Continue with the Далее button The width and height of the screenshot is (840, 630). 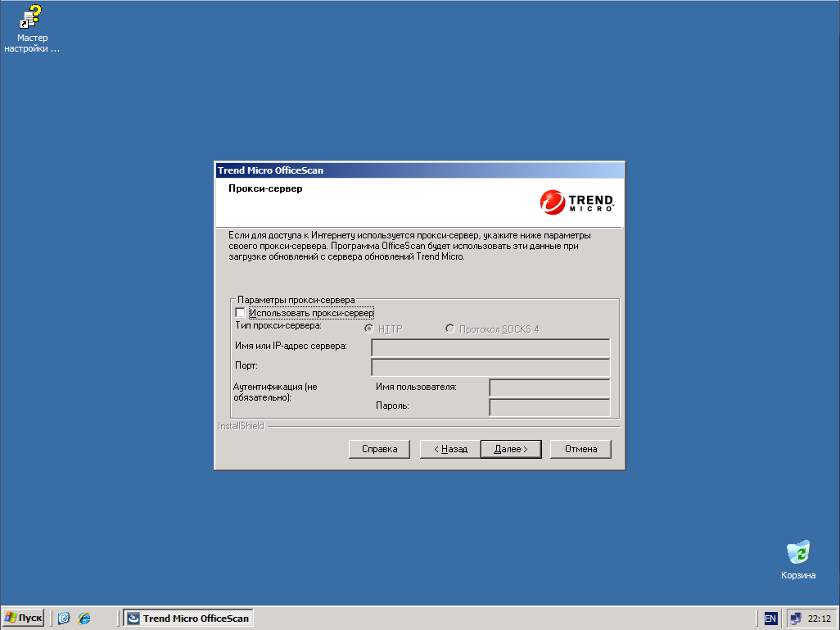pos(511,449)
